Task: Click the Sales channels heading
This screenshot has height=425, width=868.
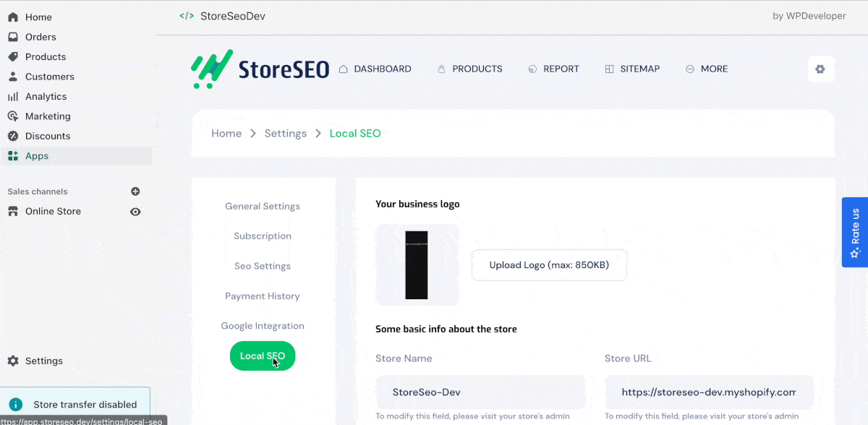Action: tap(38, 192)
